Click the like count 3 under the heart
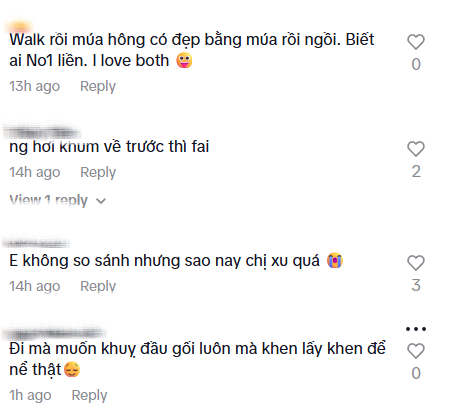 (x=416, y=285)
